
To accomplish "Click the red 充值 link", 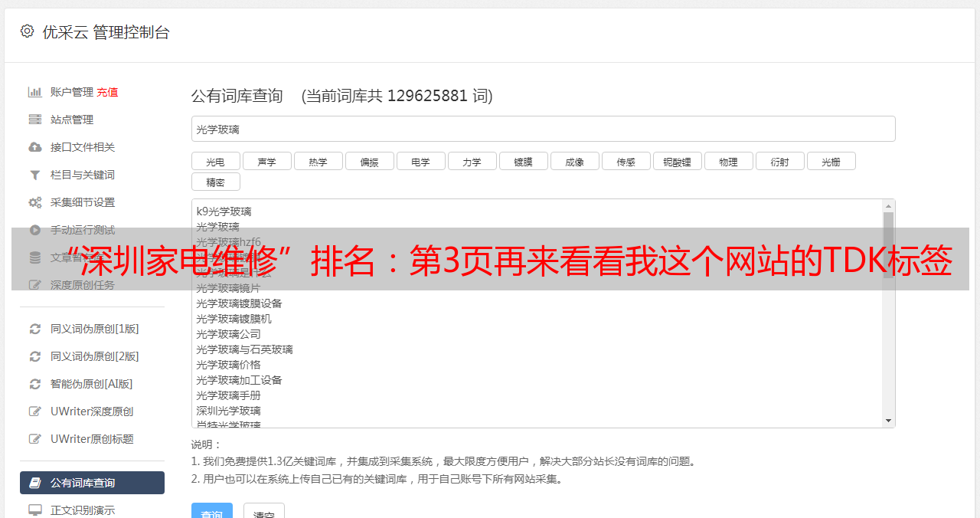I will pos(107,92).
